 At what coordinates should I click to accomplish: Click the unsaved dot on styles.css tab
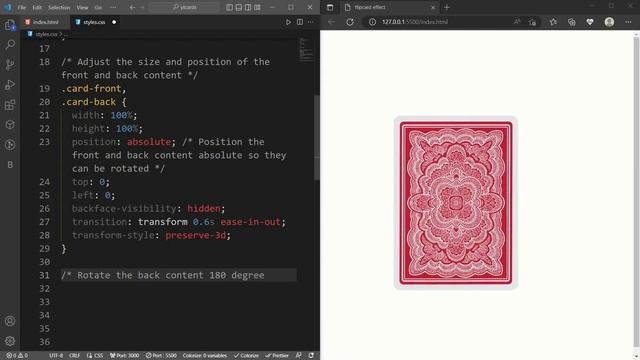tap(114, 22)
